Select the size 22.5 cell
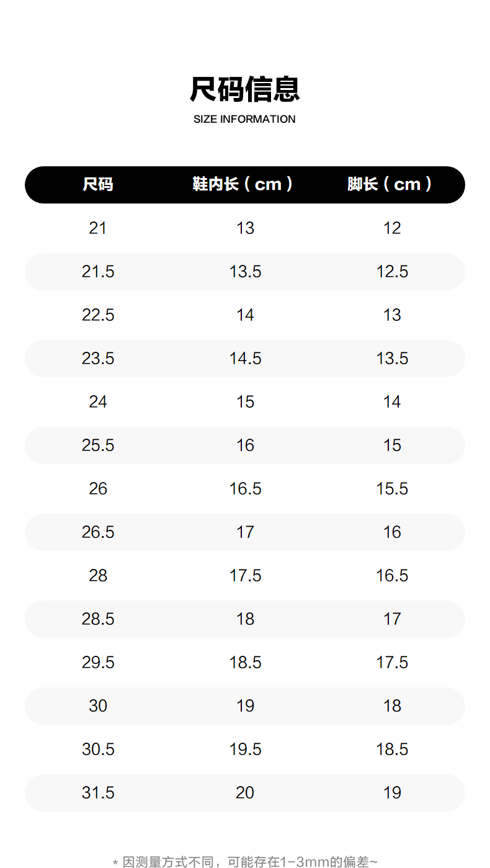The image size is (490, 868). [x=98, y=315]
